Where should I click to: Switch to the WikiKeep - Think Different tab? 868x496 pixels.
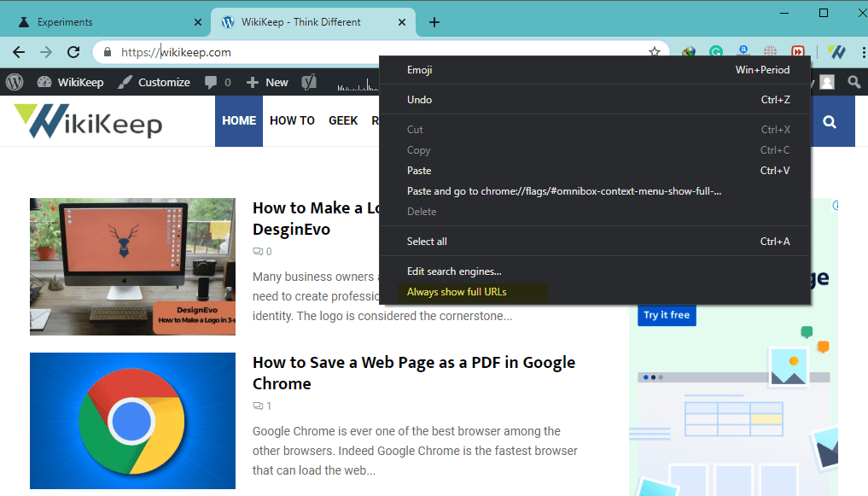point(313,22)
